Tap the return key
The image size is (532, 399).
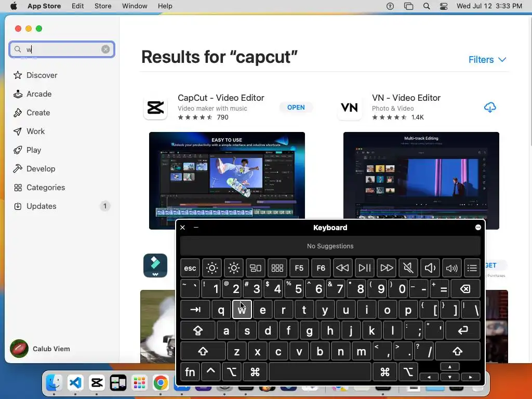click(x=463, y=330)
